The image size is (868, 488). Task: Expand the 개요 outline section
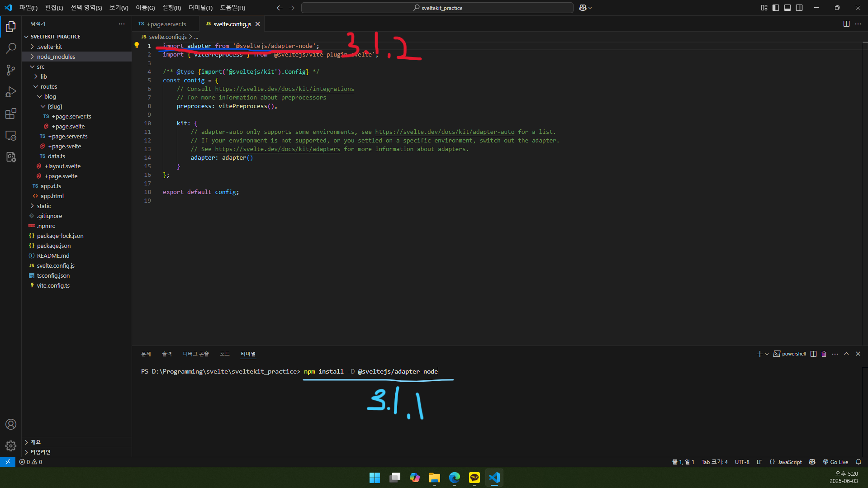[77, 442]
